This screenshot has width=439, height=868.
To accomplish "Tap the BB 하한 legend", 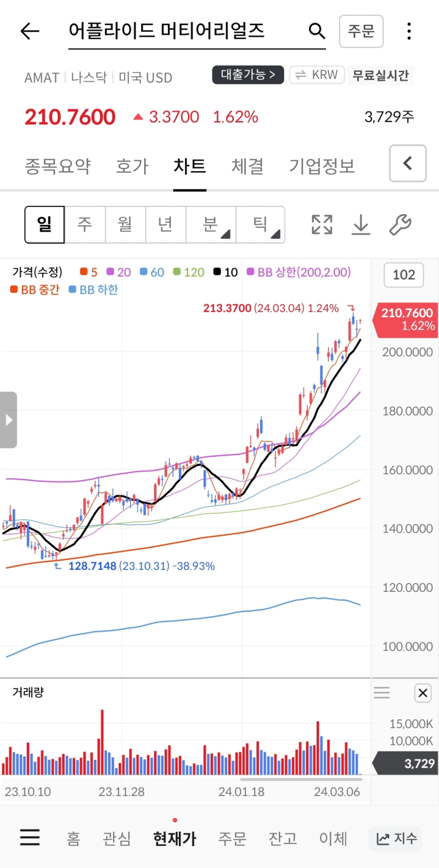I will 94,290.
